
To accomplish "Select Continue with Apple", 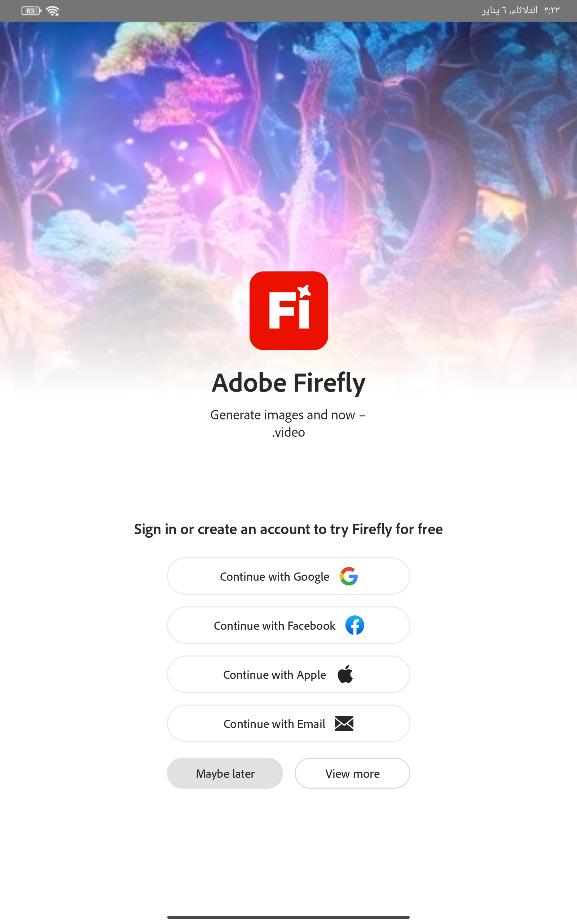I will (x=288, y=674).
